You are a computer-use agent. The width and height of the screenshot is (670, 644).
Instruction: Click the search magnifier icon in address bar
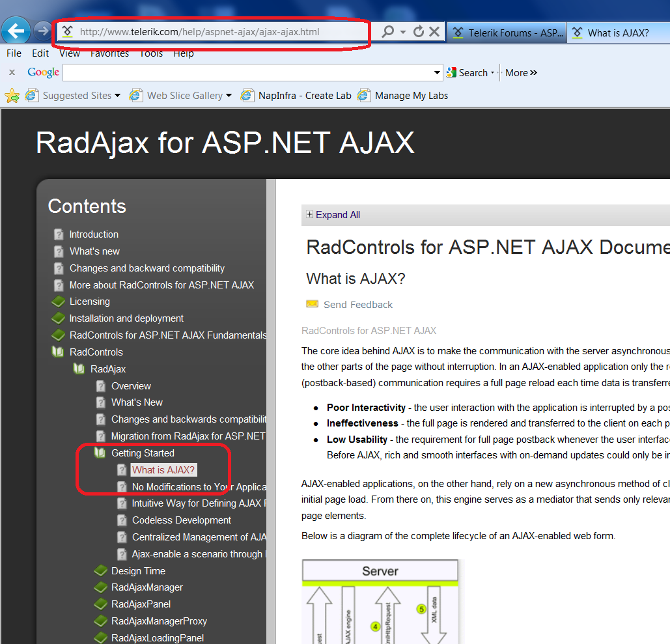[387, 32]
